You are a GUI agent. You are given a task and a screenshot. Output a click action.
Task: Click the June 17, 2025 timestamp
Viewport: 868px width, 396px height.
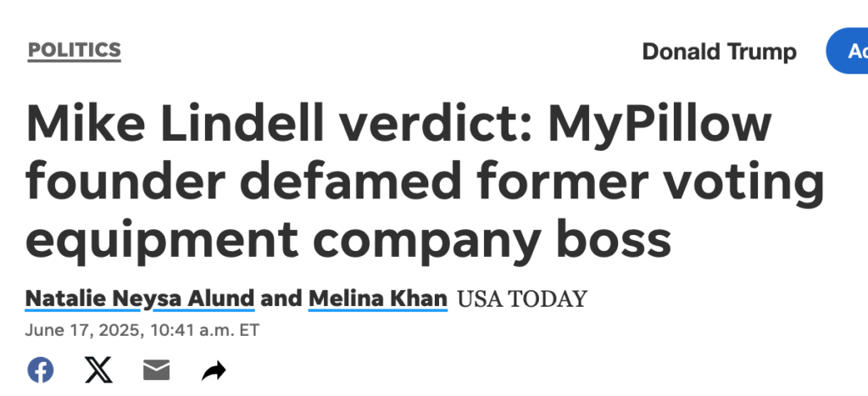(142, 331)
